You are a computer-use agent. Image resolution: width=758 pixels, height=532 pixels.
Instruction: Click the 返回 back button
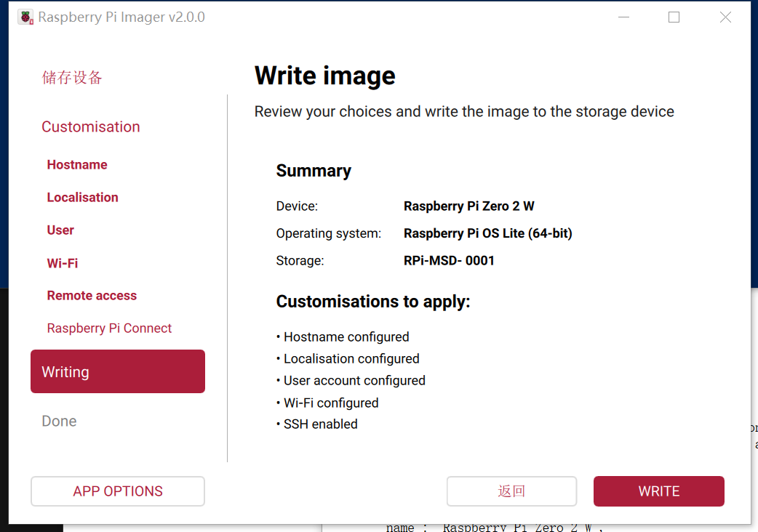pos(511,491)
